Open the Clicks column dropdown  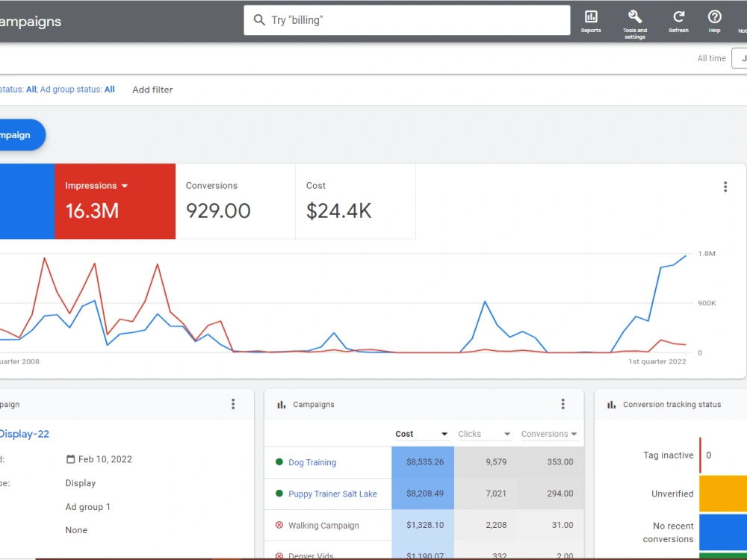[x=507, y=434]
